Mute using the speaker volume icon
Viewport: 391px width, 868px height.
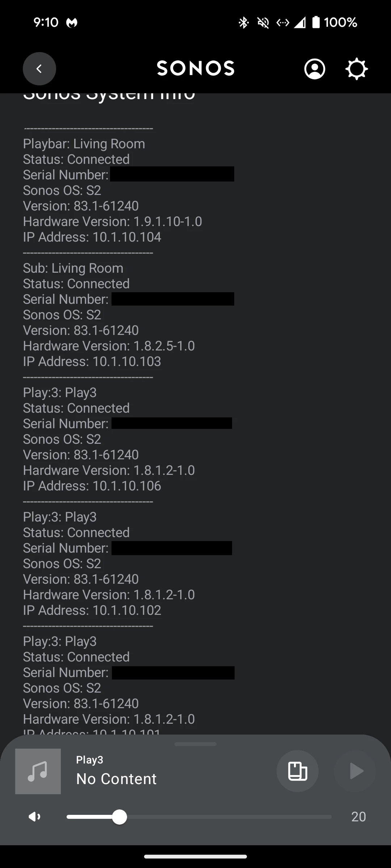(35, 817)
